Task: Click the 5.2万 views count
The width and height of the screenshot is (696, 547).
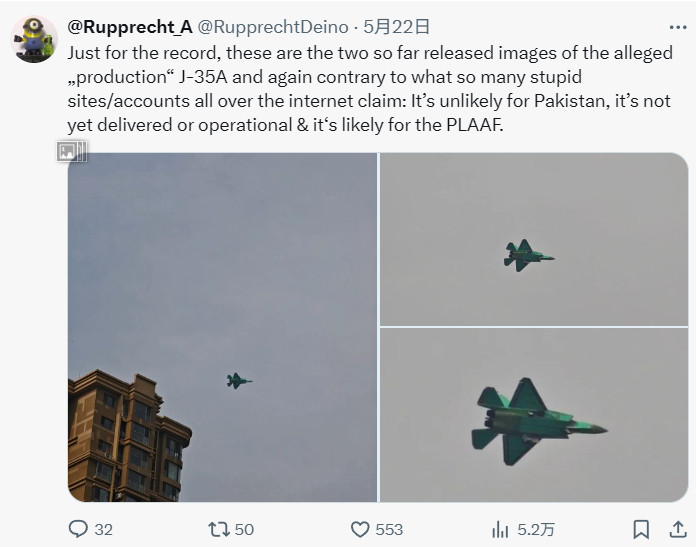Action: click(x=536, y=530)
